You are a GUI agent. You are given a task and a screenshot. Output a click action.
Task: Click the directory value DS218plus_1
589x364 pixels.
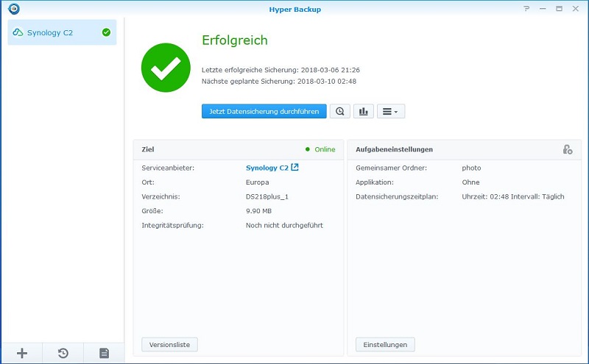coord(267,196)
